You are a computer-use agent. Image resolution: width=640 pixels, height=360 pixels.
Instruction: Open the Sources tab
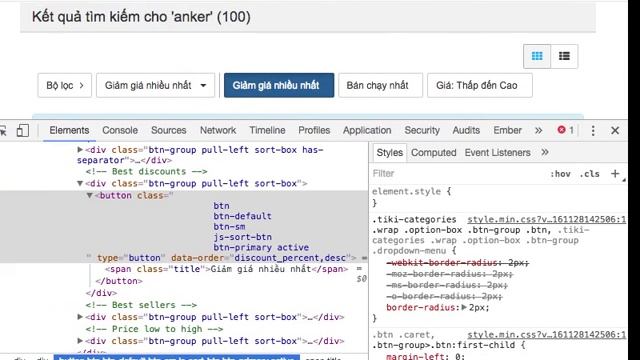[x=169, y=130]
